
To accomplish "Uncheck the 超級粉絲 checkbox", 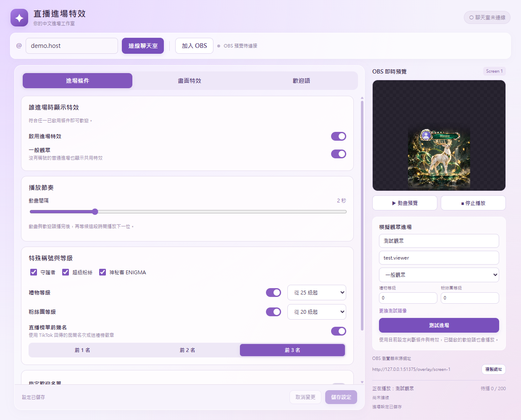I will 66,272.
